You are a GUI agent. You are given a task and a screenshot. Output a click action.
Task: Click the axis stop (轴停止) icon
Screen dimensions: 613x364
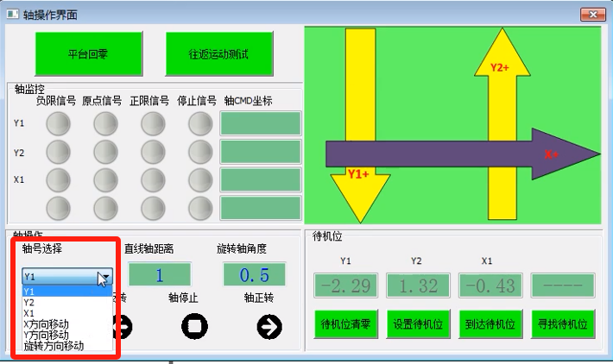194,325
